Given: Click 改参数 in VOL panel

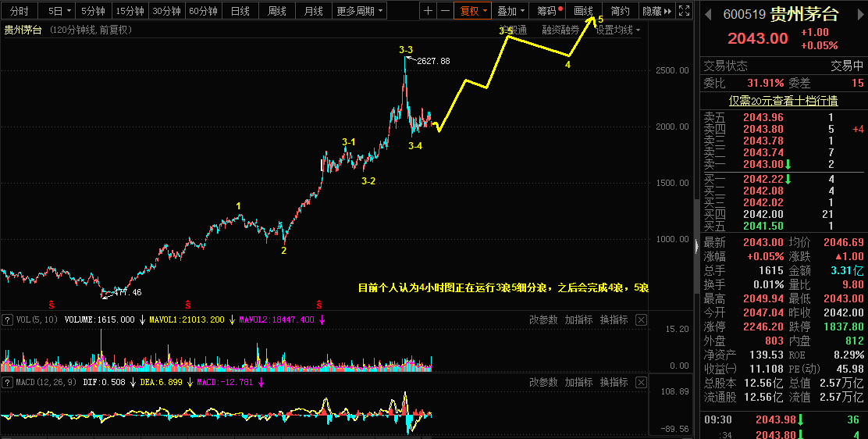Looking at the screenshot, I should click(543, 319).
